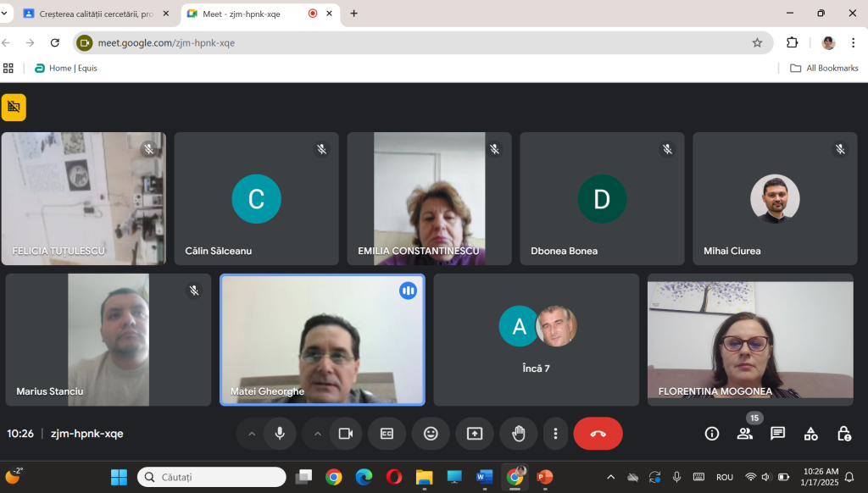Switch to the Creșterea calității cercetării tab

[x=93, y=14]
